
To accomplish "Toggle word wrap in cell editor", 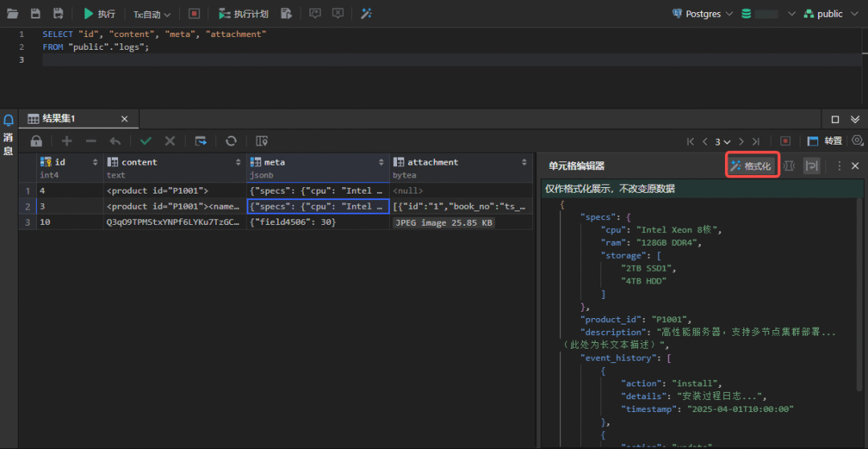I will pos(812,165).
